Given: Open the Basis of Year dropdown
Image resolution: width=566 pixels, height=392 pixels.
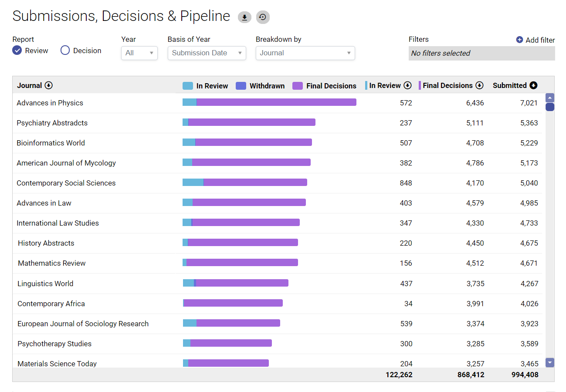Looking at the screenshot, I should (207, 53).
